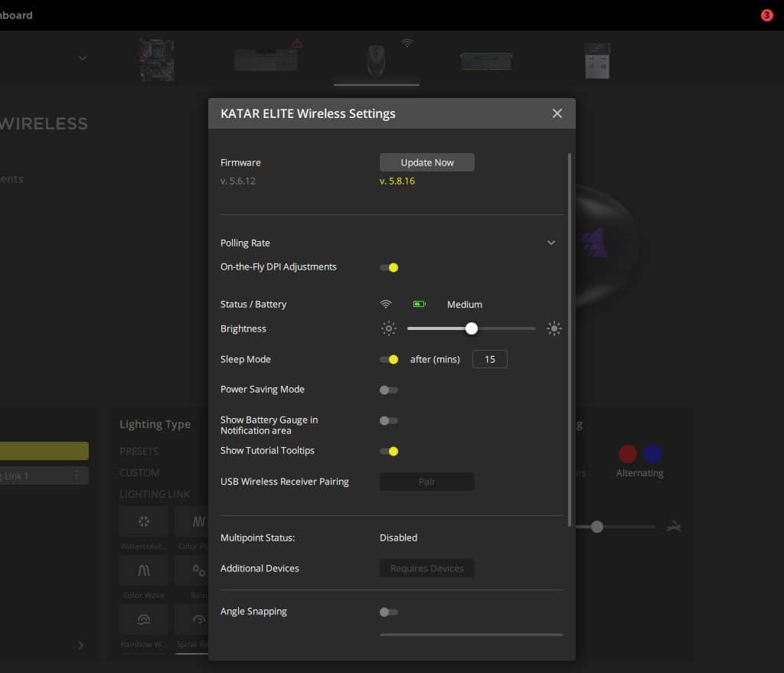Viewport: 784px width, 673px height.
Task: Disable On-the-Fly DPI Adjustments toggle
Action: pyautogui.click(x=389, y=267)
